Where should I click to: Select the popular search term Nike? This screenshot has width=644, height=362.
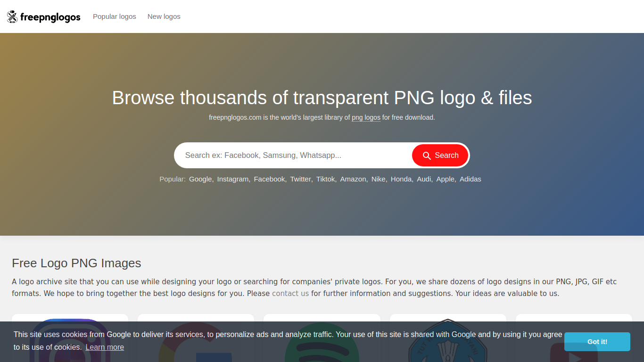pos(378,179)
